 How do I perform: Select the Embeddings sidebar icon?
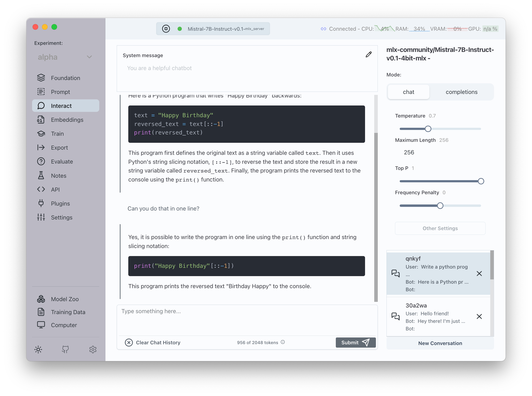pyautogui.click(x=40, y=120)
